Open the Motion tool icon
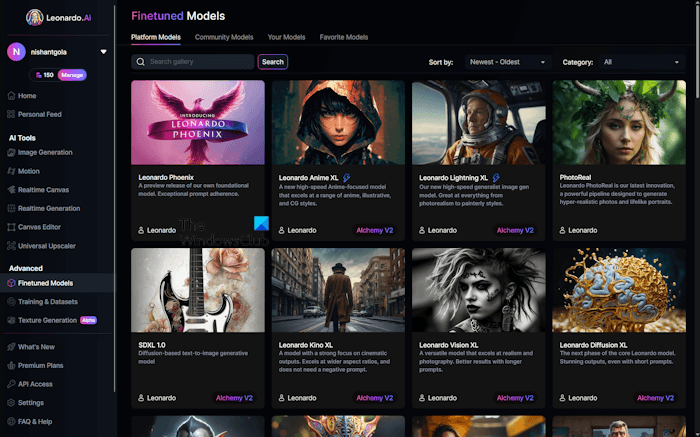Viewport: 700px width, 437px height. (x=11, y=171)
